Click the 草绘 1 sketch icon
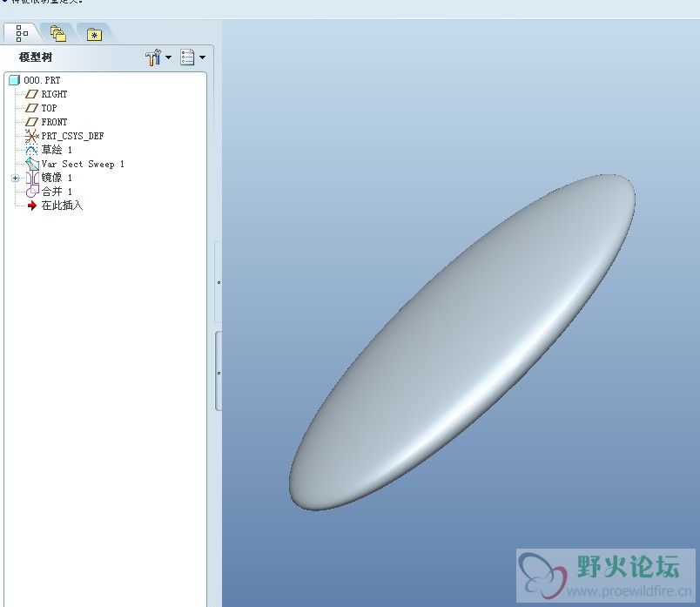Image resolution: width=700 pixels, height=607 pixels. [31, 150]
